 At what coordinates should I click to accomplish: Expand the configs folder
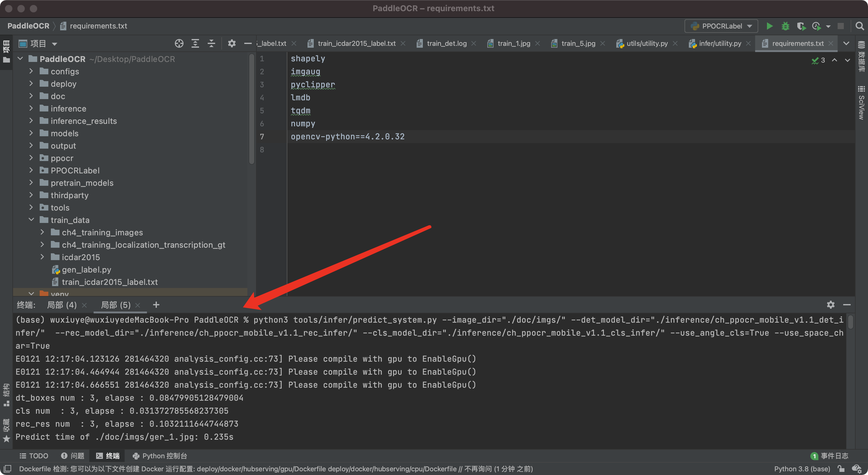click(x=31, y=71)
